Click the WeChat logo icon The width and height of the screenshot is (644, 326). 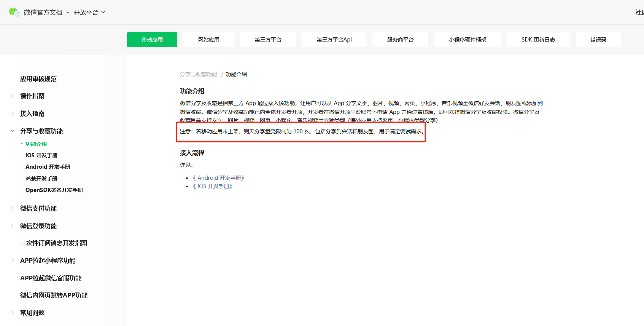[14, 12]
